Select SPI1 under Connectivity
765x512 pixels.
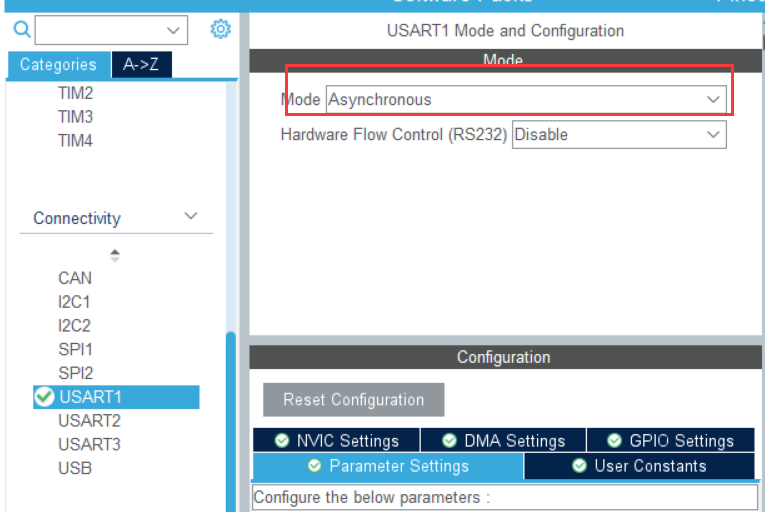click(75, 349)
